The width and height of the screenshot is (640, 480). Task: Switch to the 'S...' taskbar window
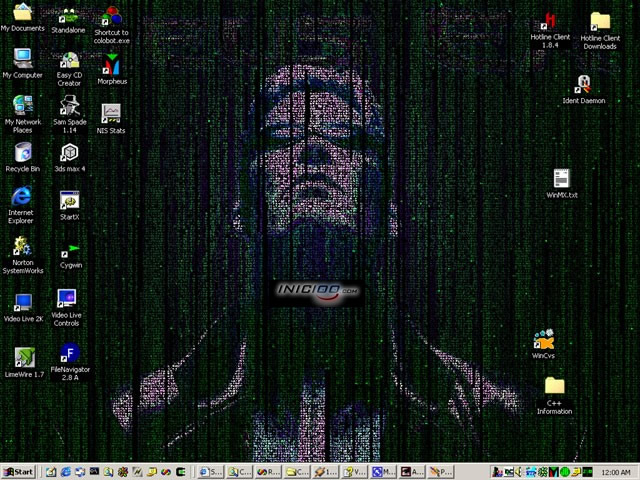(211, 472)
